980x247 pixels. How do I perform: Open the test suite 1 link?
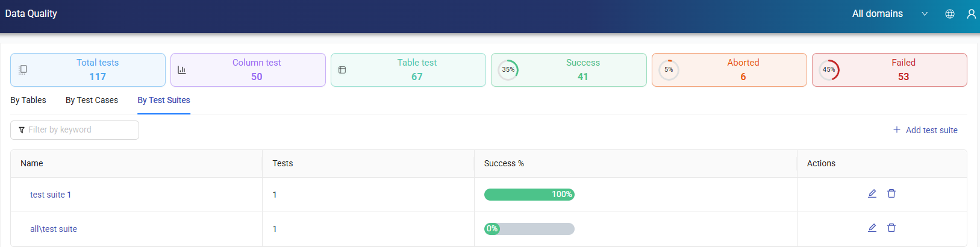pyautogui.click(x=51, y=195)
